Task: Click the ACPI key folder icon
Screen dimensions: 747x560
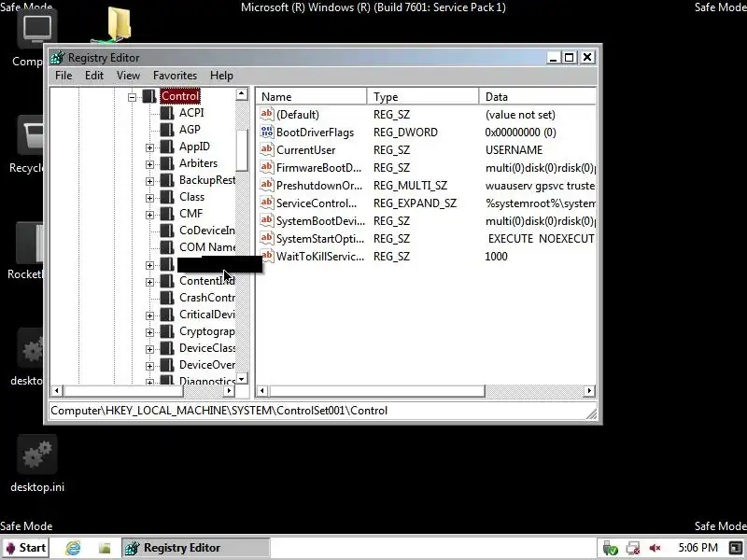Action: 167,113
